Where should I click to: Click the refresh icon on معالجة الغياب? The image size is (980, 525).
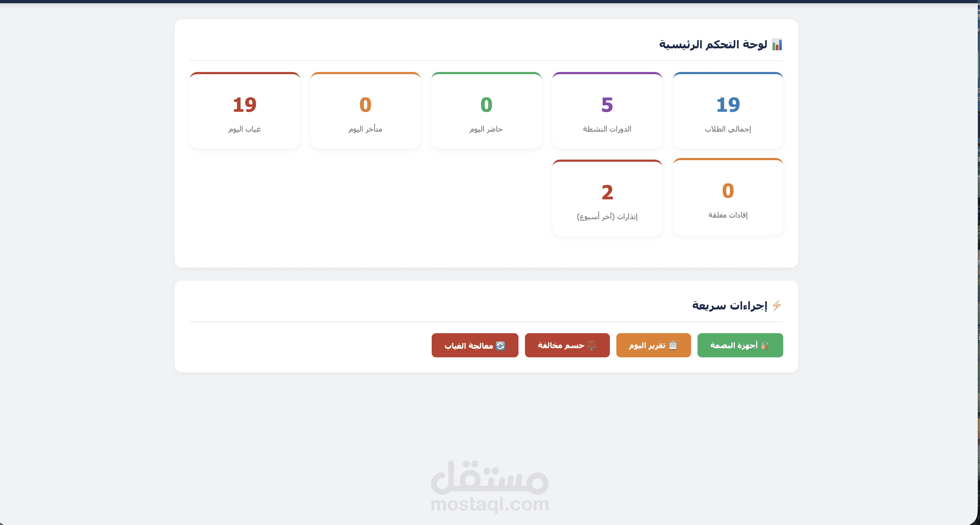(500, 346)
